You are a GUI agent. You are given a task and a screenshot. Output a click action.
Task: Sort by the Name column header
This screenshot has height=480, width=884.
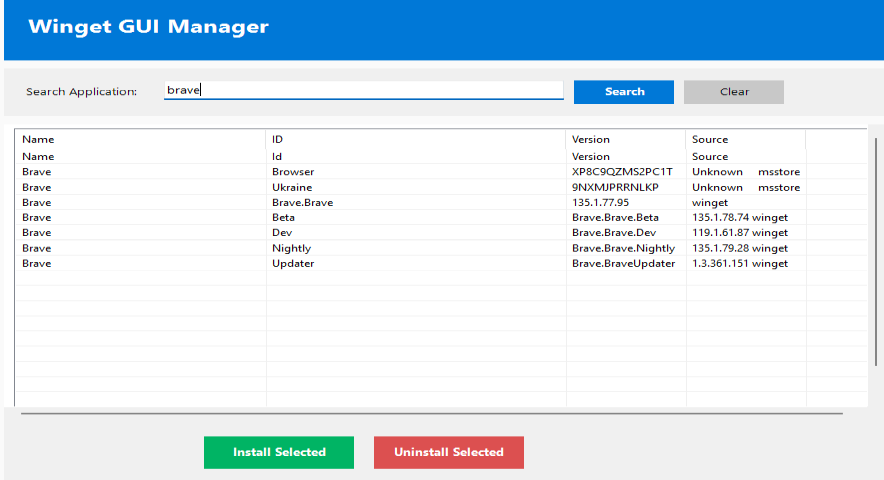(140, 139)
